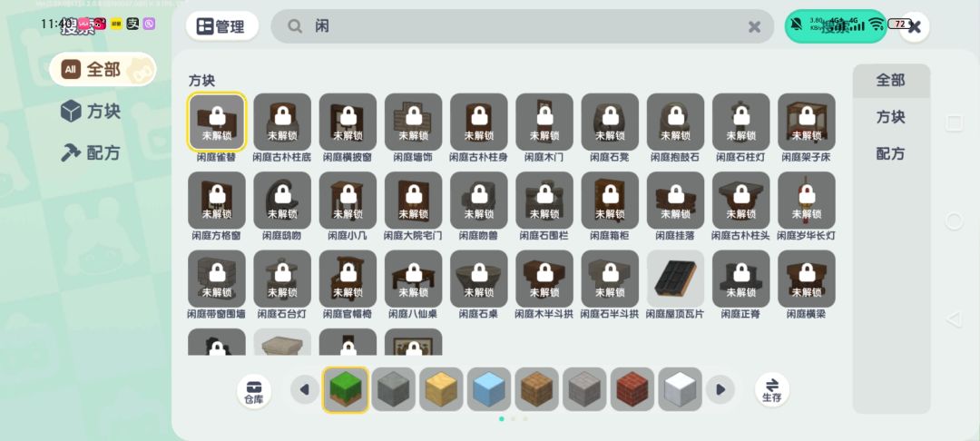Close the backpack panel
This screenshot has width=980, height=441.
[915, 27]
